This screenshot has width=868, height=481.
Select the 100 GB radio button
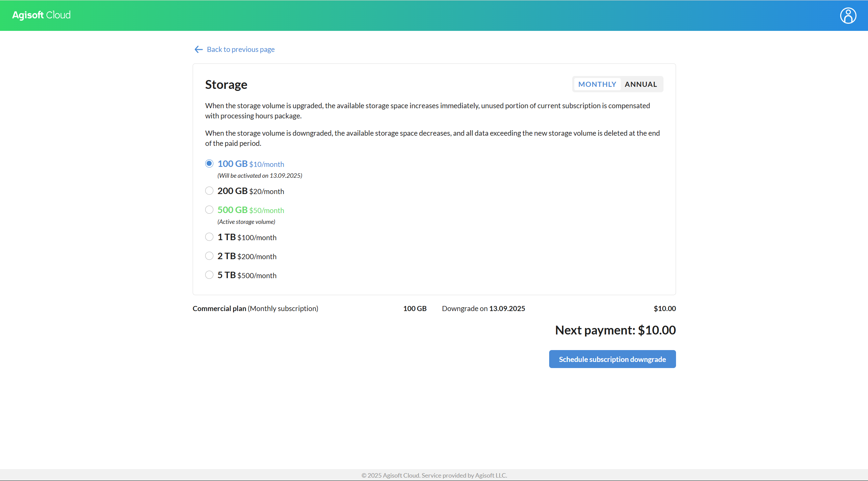tap(209, 163)
